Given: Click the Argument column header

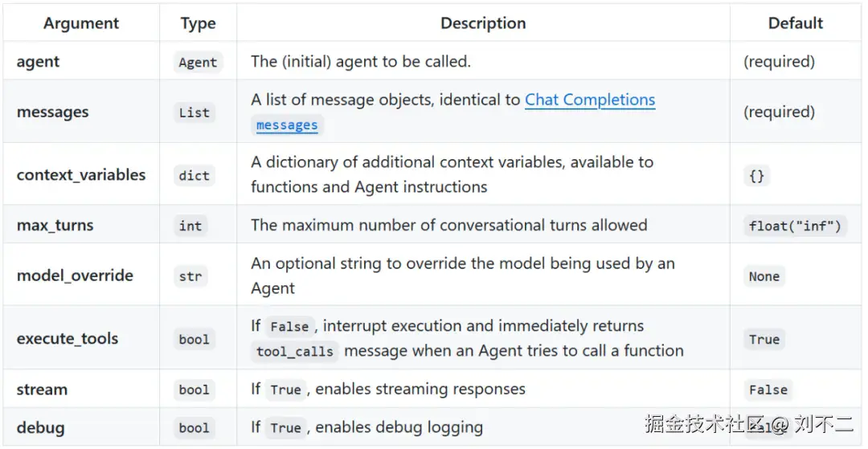Looking at the screenshot, I should click(x=81, y=23).
